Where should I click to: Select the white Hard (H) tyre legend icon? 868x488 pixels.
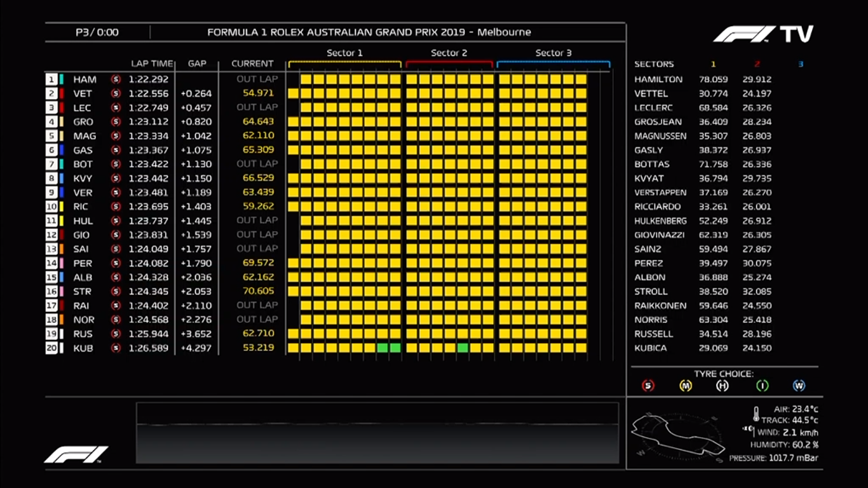coord(722,386)
